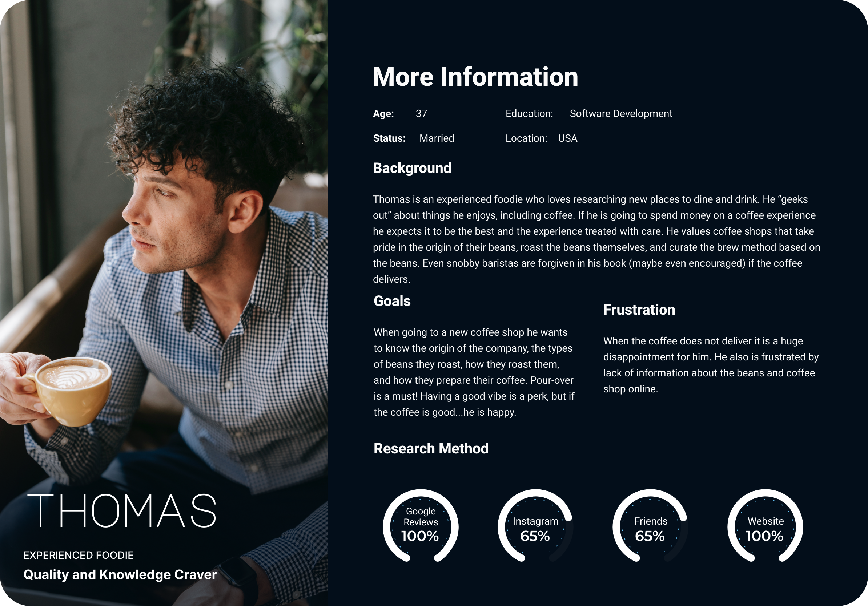Click the 'Status:' label
This screenshot has width=868, height=606.
pos(389,138)
